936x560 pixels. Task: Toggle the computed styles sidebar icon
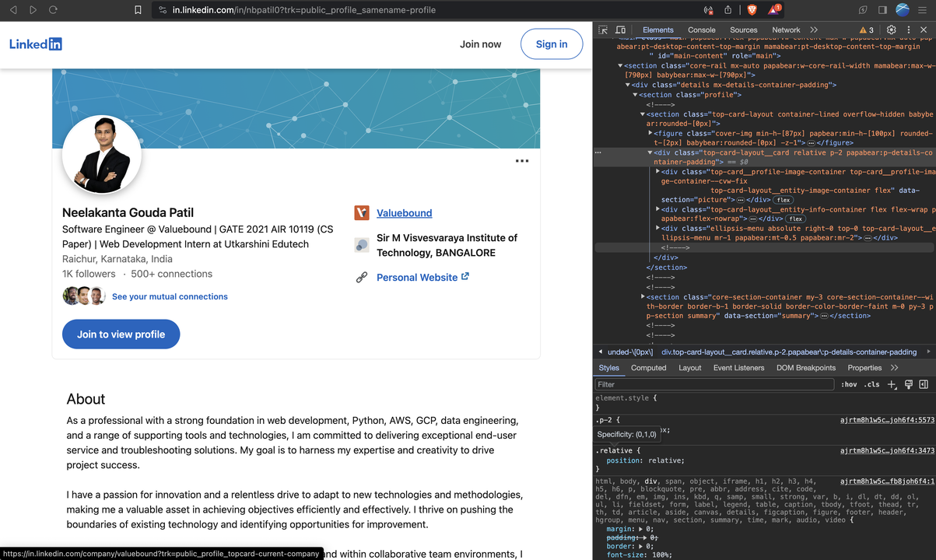(x=924, y=384)
